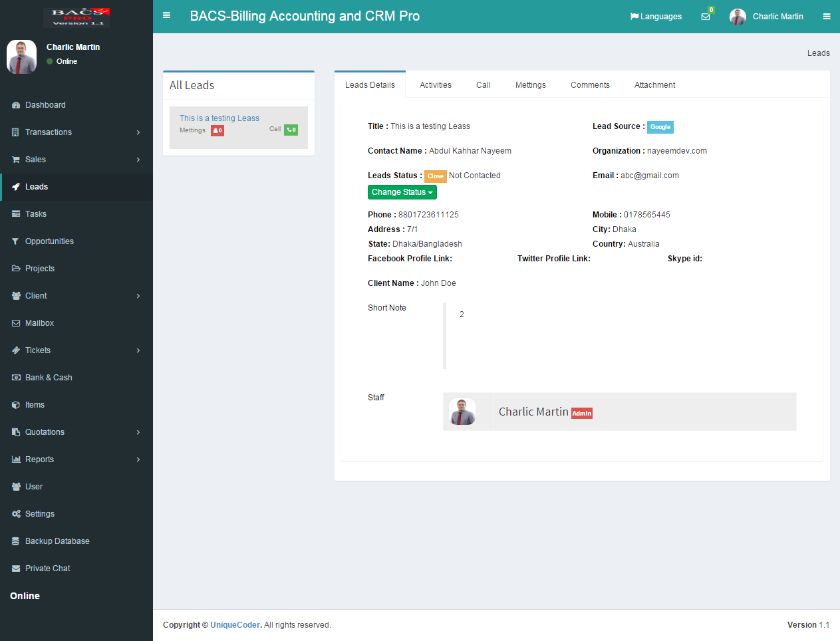Viewport: 840px width, 641px height.
Task: Click the red Admin badge next to staff
Action: (x=582, y=414)
